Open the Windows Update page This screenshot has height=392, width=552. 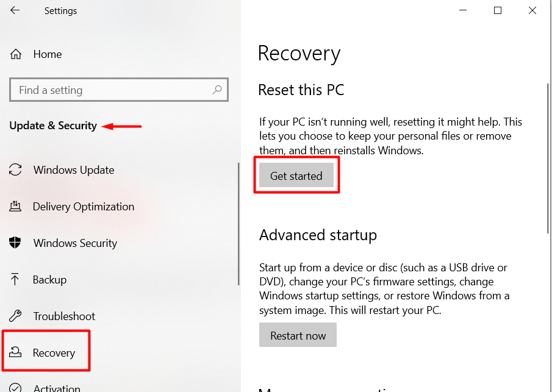(74, 170)
